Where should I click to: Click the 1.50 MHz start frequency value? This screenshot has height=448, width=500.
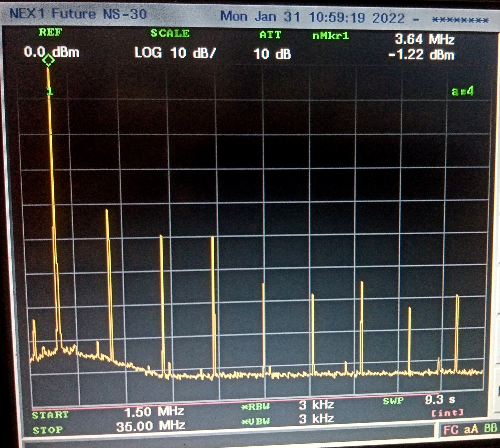pyautogui.click(x=154, y=412)
